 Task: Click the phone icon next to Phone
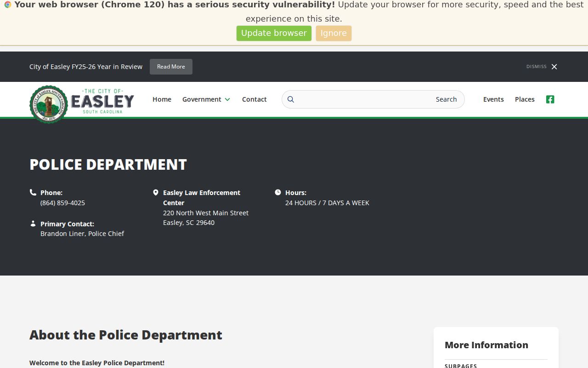click(x=33, y=192)
